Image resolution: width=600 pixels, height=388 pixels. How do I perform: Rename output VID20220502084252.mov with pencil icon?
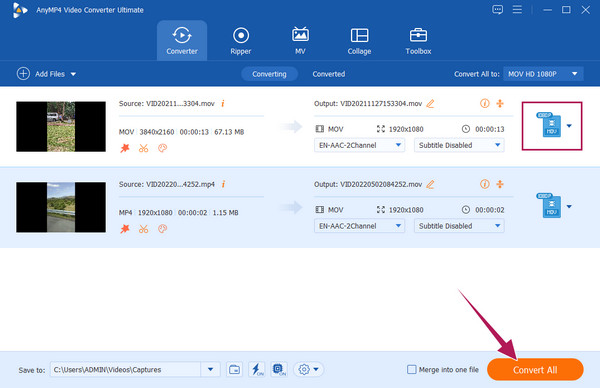(x=430, y=184)
